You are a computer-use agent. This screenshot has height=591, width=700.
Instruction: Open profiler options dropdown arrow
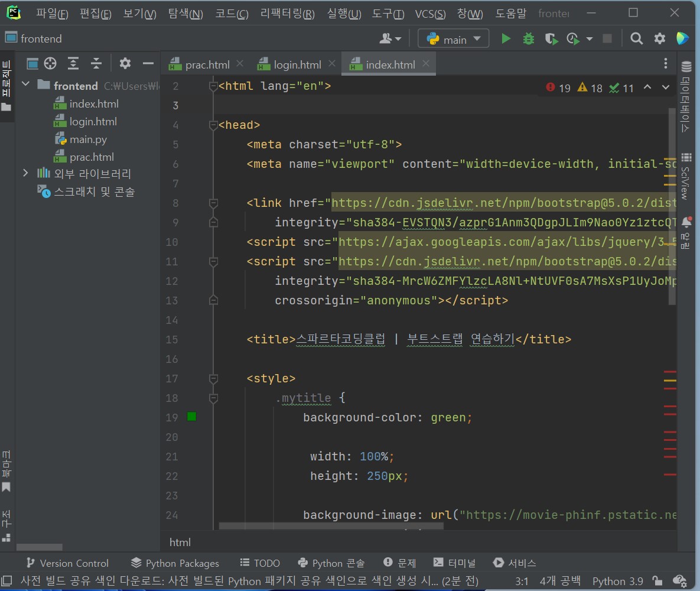(590, 40)
